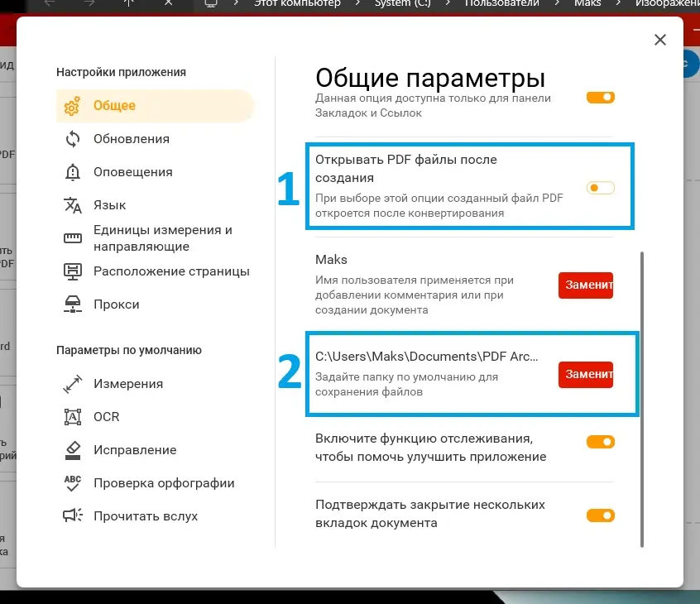Open Оповещения via the bell icon

point(73,172)
